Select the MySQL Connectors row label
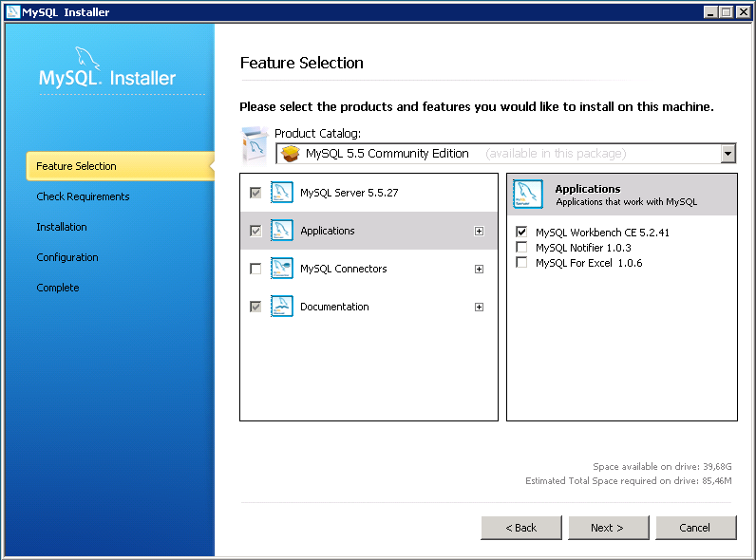Screen dimensions: 756x560 coord(343,269)
